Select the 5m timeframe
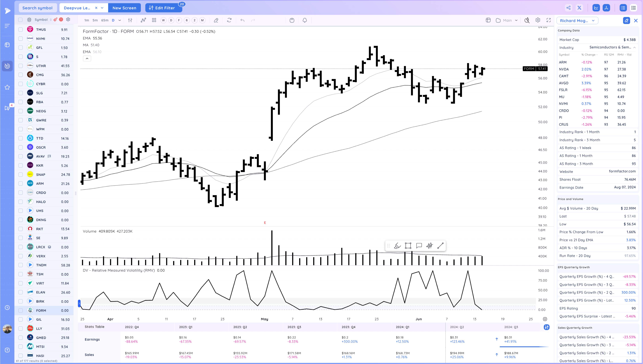The height and width of the screenshot is (364, 643). tap(95, 20)
